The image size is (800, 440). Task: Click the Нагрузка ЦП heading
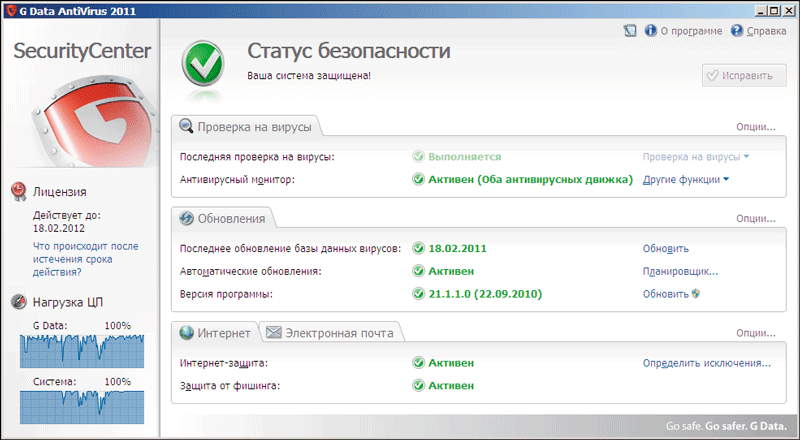(x=68, y=302)
